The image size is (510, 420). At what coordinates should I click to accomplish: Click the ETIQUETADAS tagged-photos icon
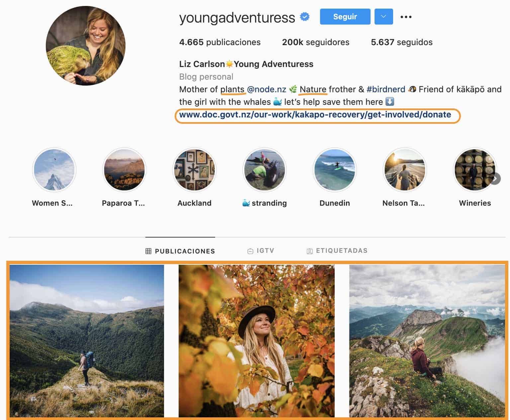(310, 251)
